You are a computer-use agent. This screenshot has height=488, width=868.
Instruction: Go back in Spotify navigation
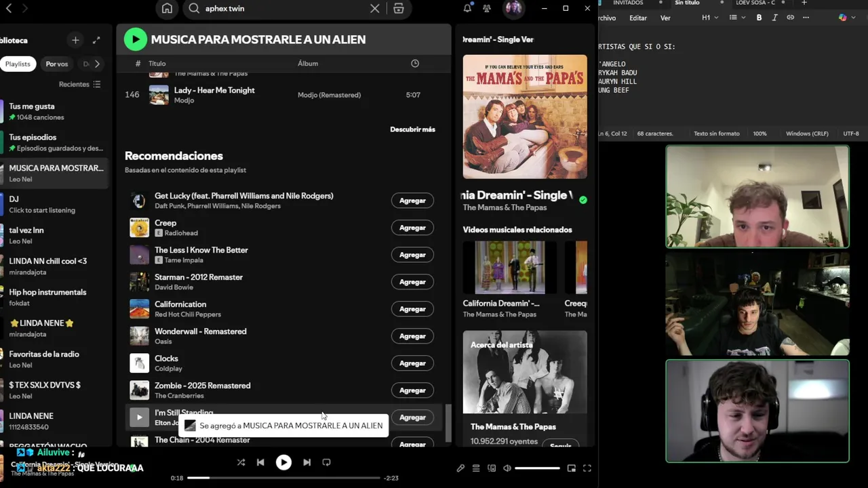[9, 8]
